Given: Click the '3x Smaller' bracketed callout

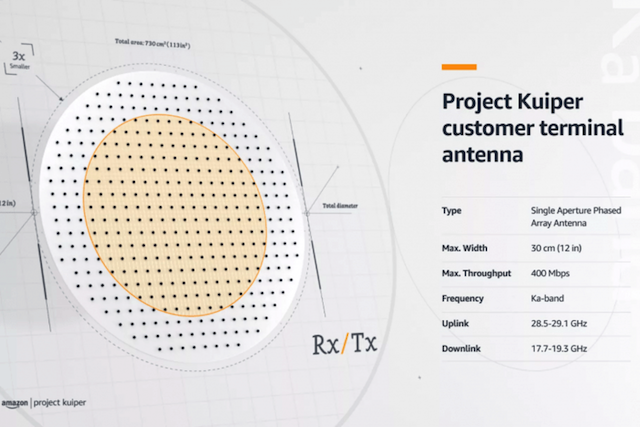Looking at the screenshot, I should (x=19, y=60).
